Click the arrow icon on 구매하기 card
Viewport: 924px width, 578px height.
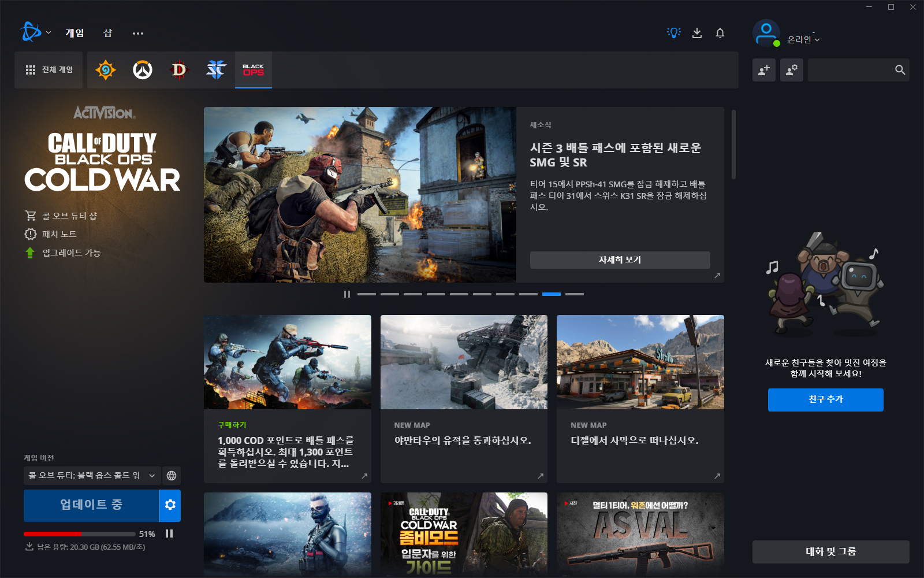364,476
